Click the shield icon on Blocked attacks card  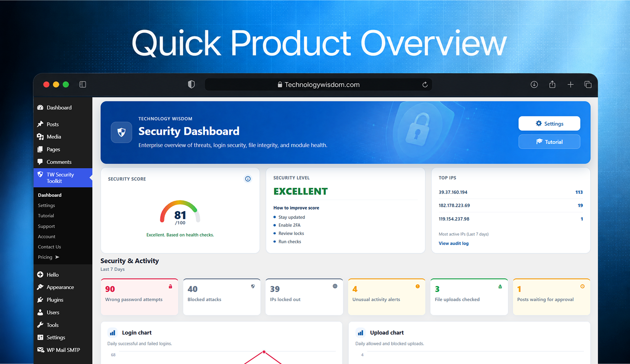pyautogui.click(x=253, y=286)
